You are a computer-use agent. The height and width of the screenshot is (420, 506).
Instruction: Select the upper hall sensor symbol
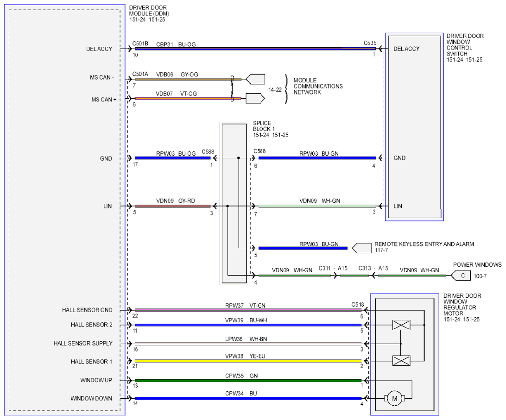(x=401, y=325)
